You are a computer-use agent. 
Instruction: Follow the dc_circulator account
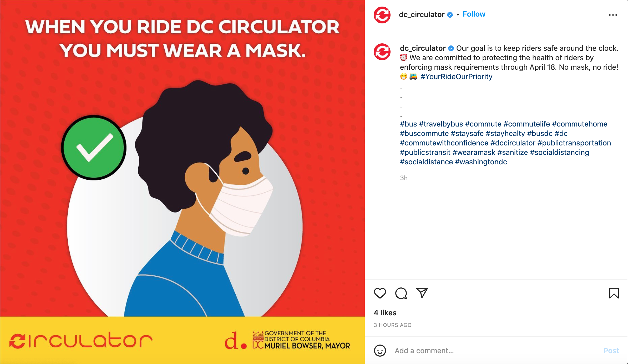pos(474,14)
